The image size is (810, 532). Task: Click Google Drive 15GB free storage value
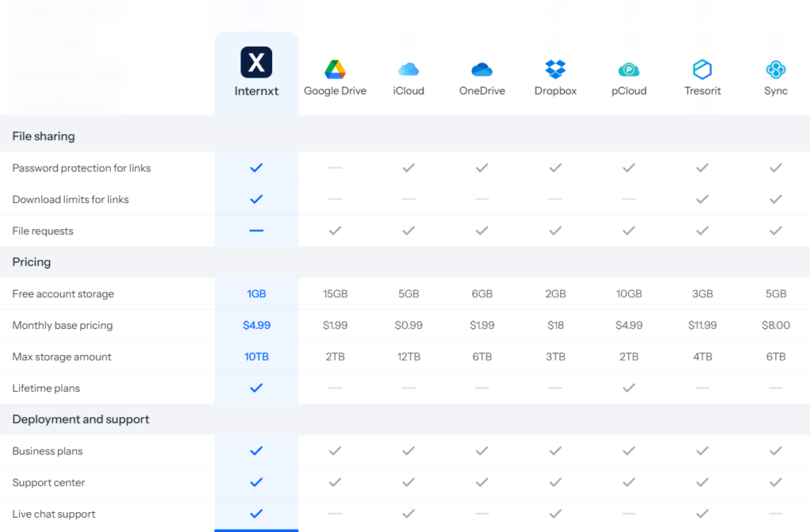(335, 293)
